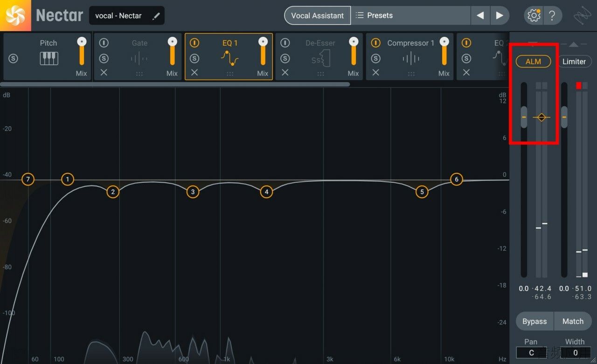597x364 pixels.
Task: Click the Nectar logo icon
Action: click(15, 15)
